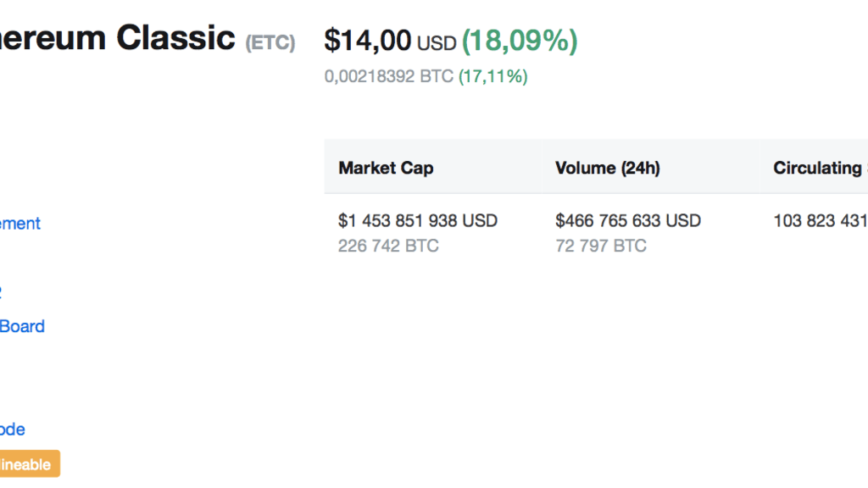Select the Circulating Supply column header
The image size is (868, 488).
(x=819, y=168)
